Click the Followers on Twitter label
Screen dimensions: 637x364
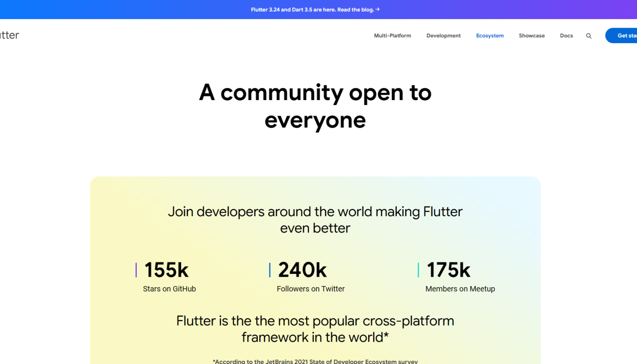coord(311,289)
